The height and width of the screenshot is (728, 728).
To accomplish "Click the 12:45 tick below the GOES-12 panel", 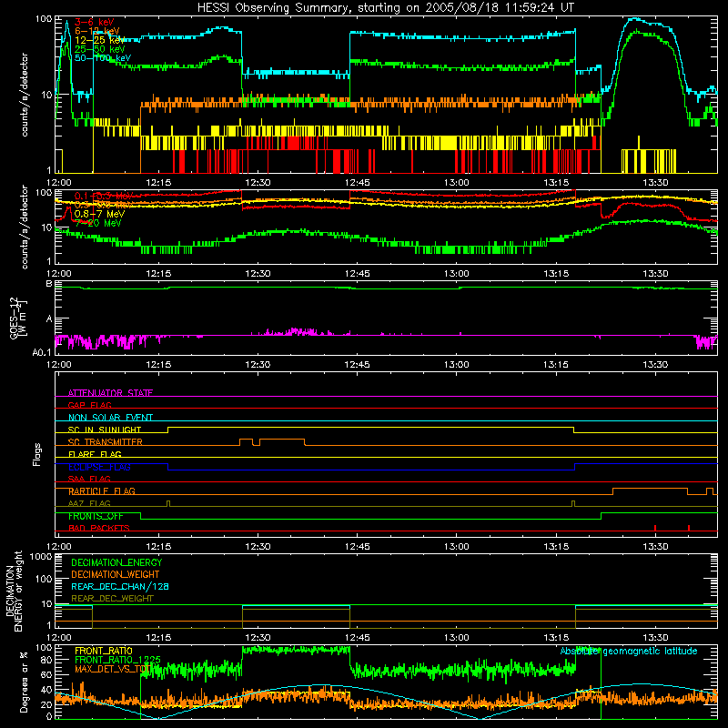I will [x=357, y=365].
